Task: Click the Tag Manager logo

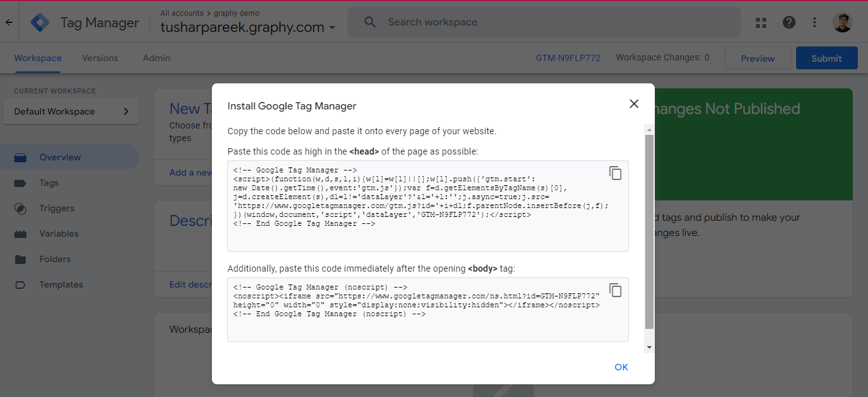Action: (x=41, y=23)
